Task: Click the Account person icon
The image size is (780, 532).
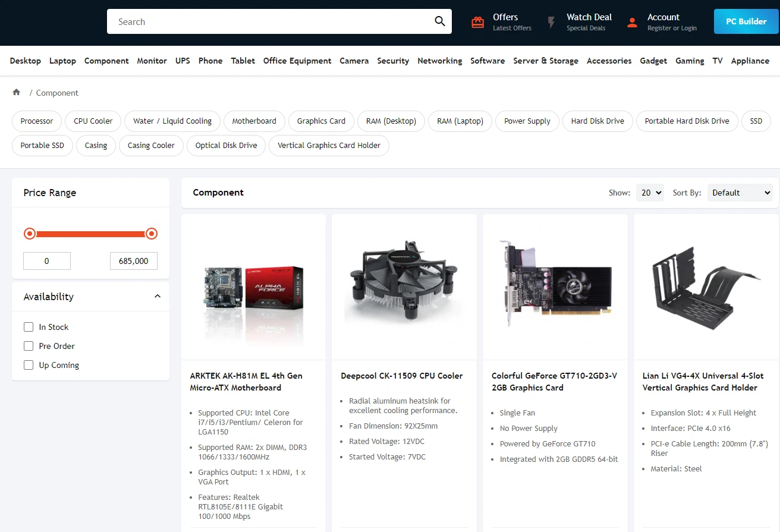Action: pos(632,23)
